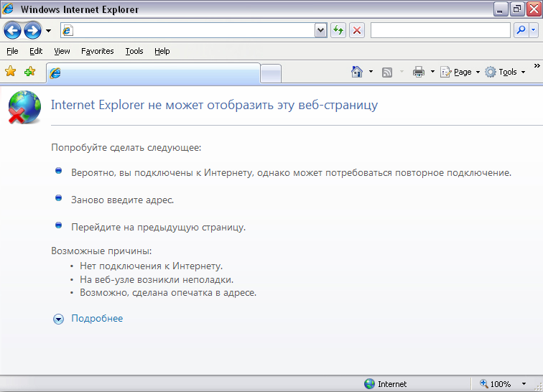The height and width of the screenshot is (392, 543).
Task: Open the View menu
Action: coord(62,51)
